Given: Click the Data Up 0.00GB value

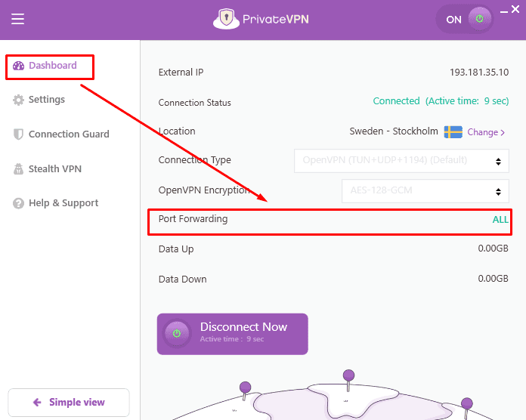Looking at the screenshot, I should pos(493,249).
